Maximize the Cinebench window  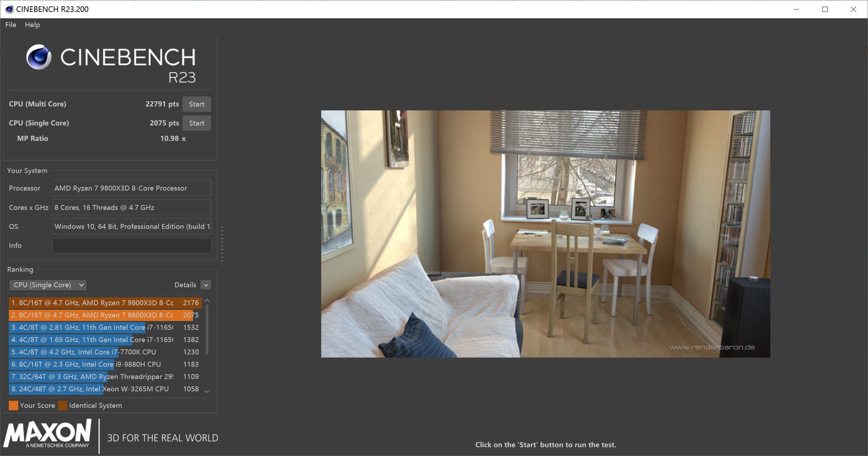click(825, 9)
